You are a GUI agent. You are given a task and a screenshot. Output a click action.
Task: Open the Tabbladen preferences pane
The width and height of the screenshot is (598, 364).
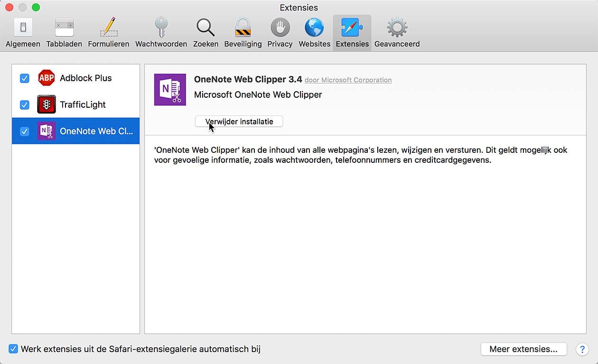click(x=64, y=33)
